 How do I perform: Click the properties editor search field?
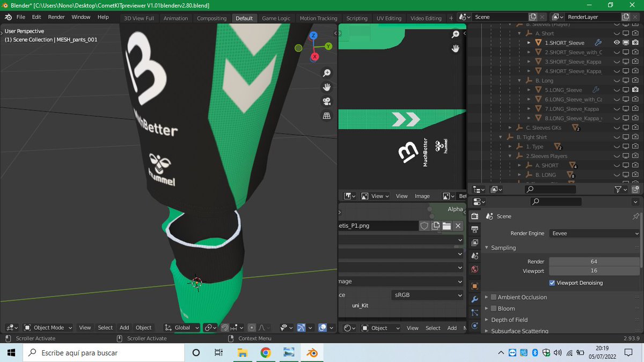coord(555,202)
